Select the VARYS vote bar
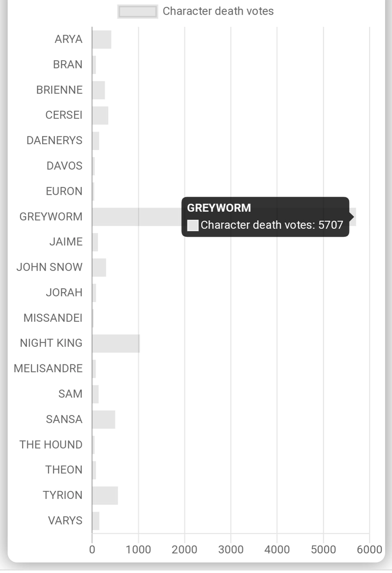The width and height of the screenshot is (392, 573). (x=96, y=521)
